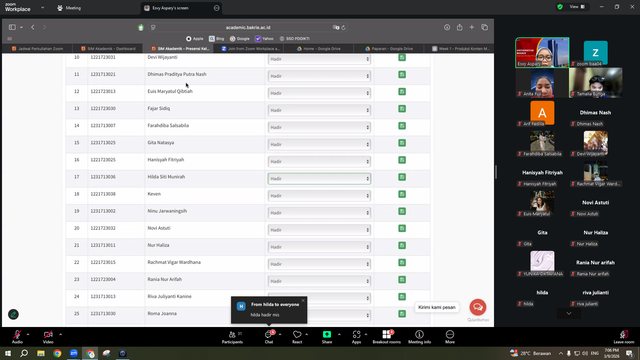Image resolution: width=640 pixels, height=360 pixels.
Task: Open the Bing bookmark
Action: pyautogui.click(x=217, y=39)
